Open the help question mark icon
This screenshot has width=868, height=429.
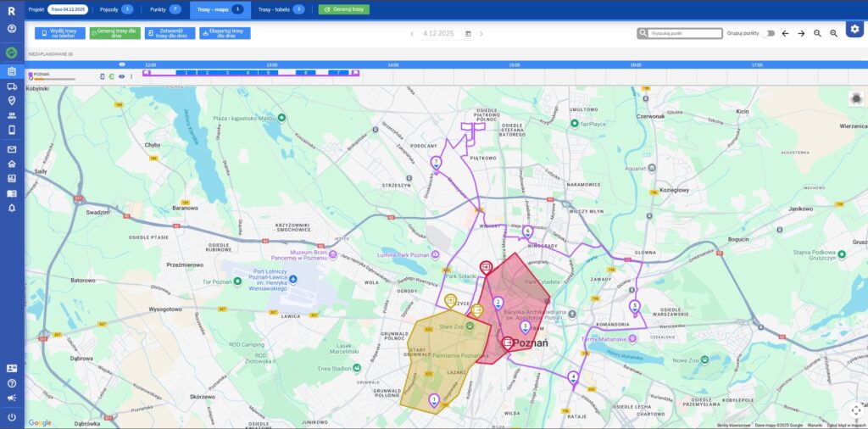pos(12,384)
